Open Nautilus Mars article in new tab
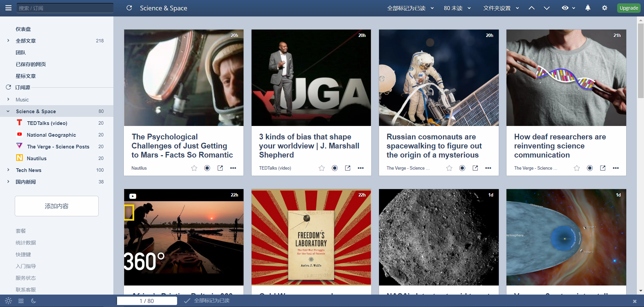 [220, 168]
